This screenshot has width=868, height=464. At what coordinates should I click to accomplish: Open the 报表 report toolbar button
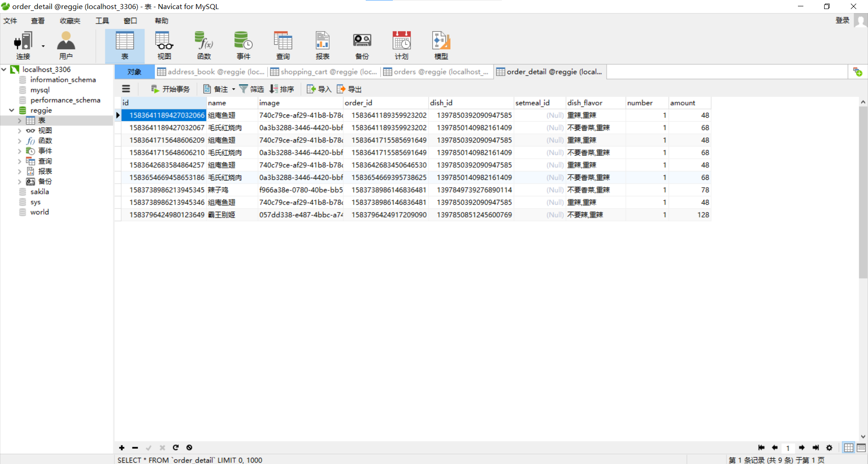coord(322,46)
